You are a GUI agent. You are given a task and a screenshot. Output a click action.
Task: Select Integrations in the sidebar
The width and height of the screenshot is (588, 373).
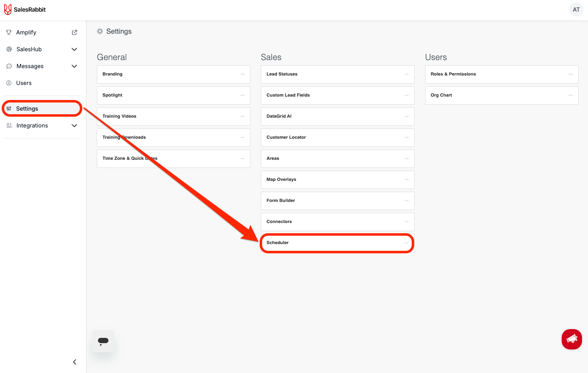click(42, 125)
